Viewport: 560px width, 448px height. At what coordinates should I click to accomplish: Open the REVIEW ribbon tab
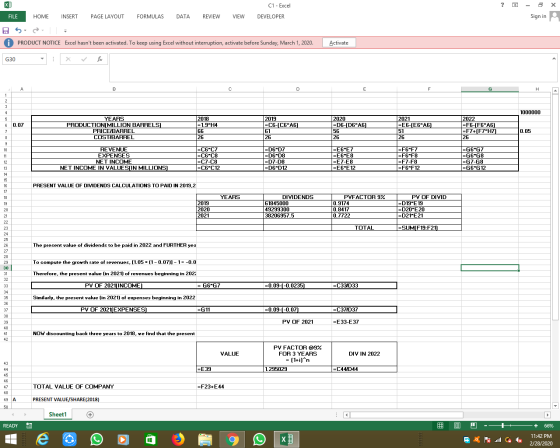click(x=211, y=16)
